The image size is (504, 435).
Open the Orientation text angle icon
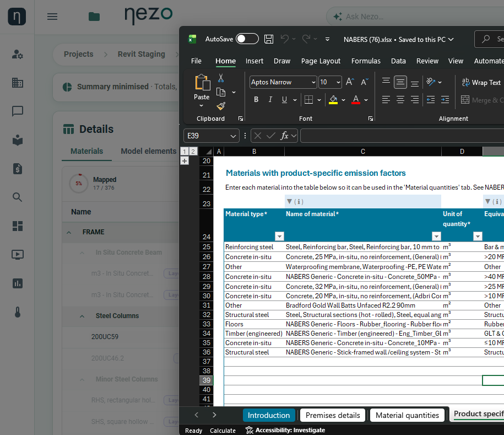click(x=431, y=82)
